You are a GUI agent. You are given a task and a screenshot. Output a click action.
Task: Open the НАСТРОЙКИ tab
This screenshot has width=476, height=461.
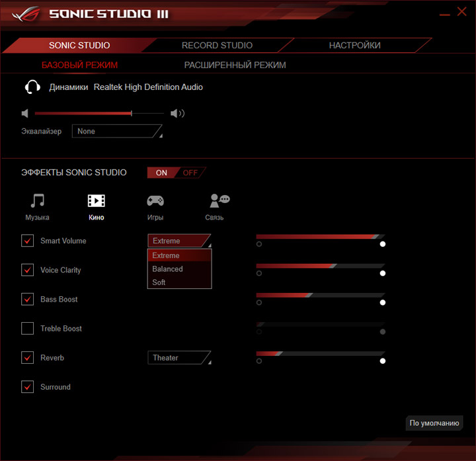[x=354, y=45]
